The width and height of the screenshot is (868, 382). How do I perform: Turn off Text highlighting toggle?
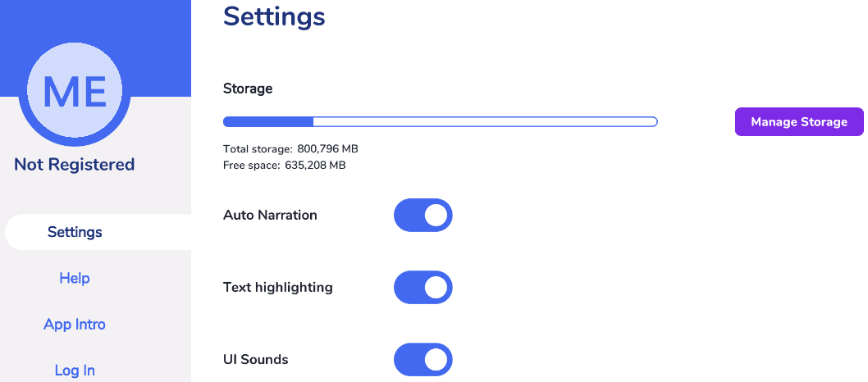(423, 288)
